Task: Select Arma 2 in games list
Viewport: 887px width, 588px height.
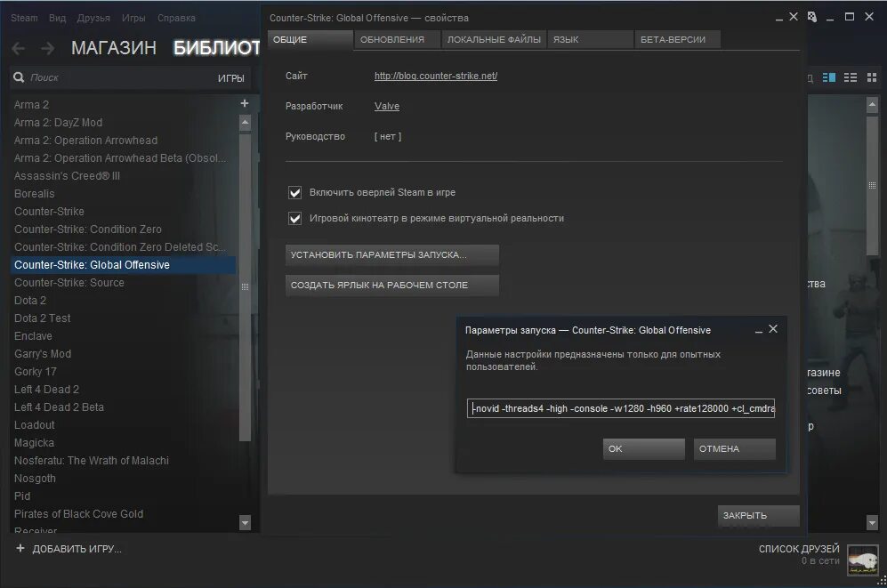Action: pos(32,105)
